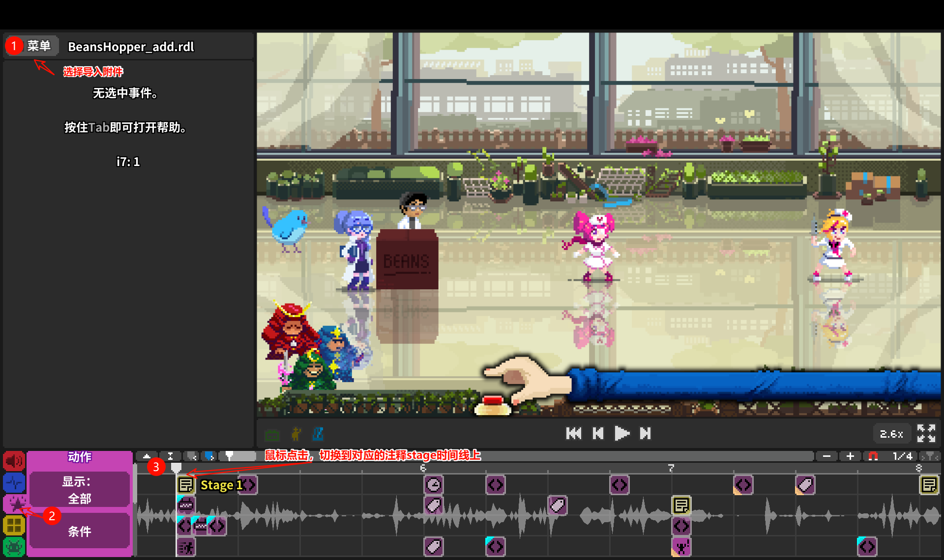Open the 1/4 beat snap dropdown

pyautogui.click(x=902, y=456)
